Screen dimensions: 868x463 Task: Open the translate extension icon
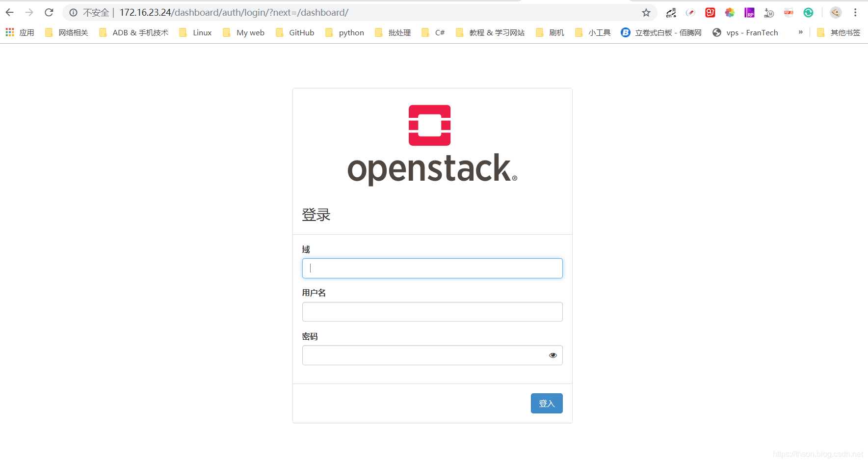tap(671, 13)
